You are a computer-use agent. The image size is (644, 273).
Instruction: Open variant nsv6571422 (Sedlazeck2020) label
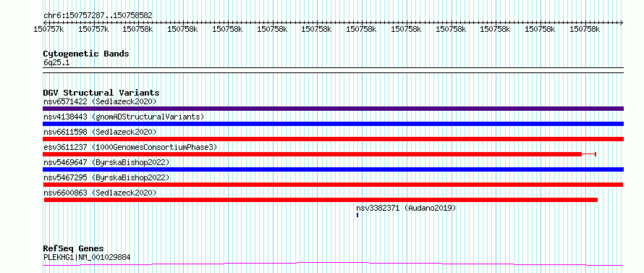coord(100,101)
